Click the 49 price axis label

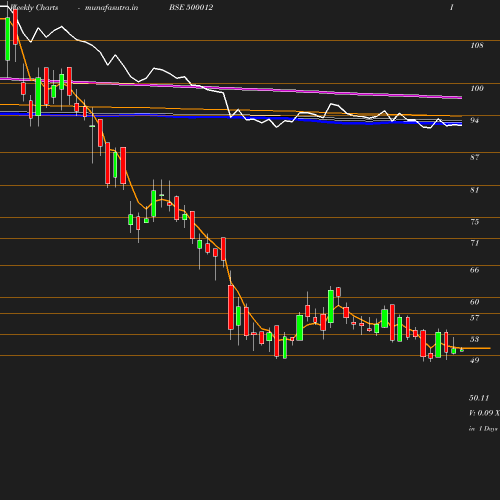474,360
